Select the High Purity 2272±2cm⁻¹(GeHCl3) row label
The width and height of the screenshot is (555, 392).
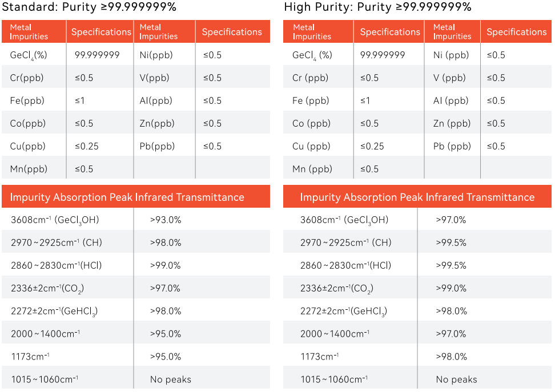coord(344,311)
